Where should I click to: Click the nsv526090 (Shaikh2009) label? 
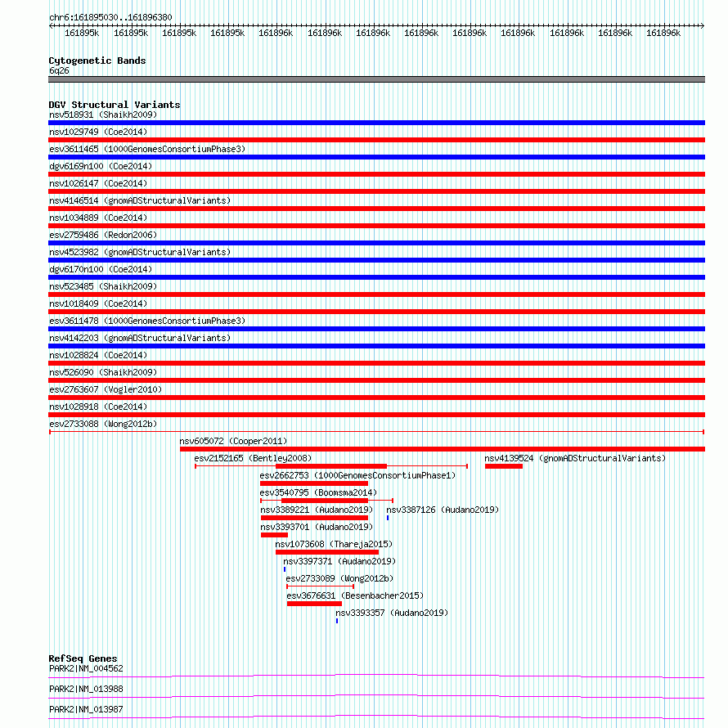[103, 372]
